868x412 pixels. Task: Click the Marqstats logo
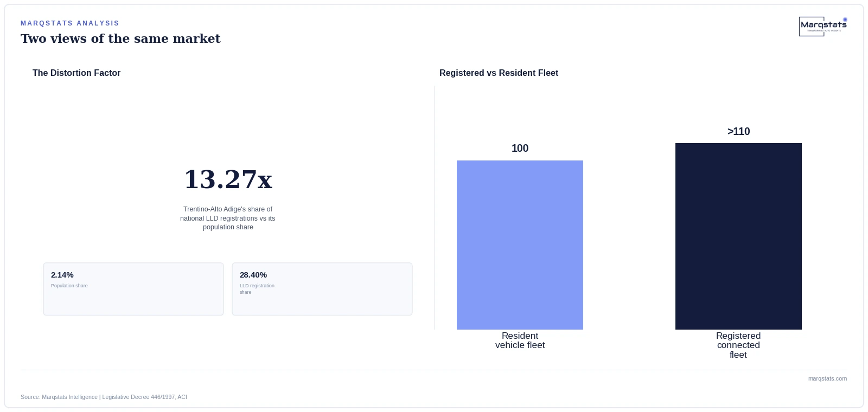tap(823, 27)
